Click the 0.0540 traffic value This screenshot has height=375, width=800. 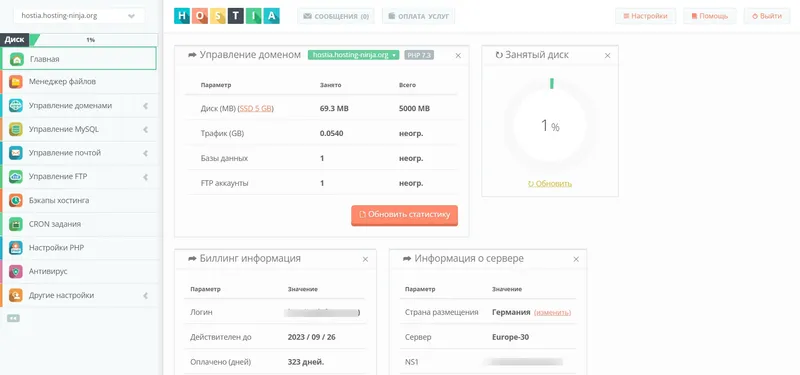332,134
